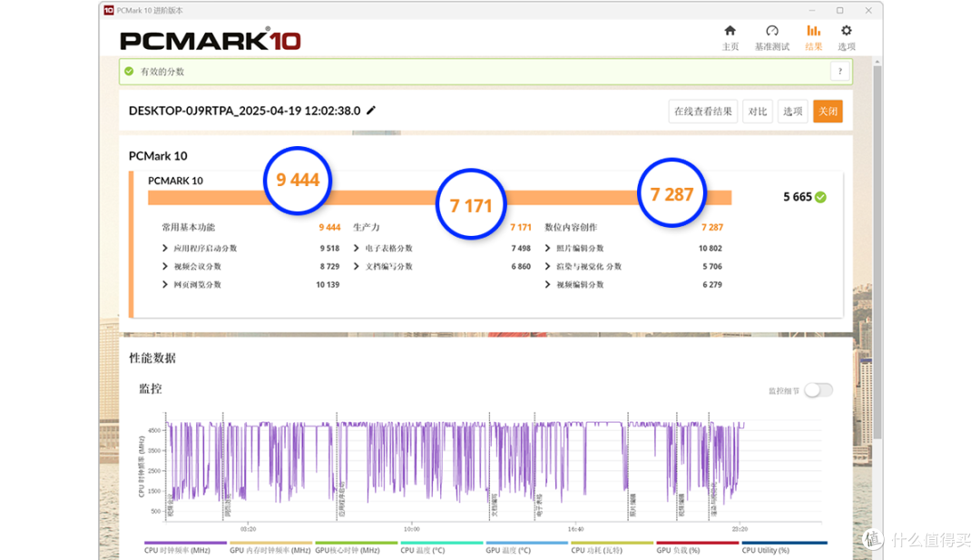The image size is (980, 560).
Task: Expand 应用程序启动分数 row
Action: pyautogui.click(x=165, y=248)
